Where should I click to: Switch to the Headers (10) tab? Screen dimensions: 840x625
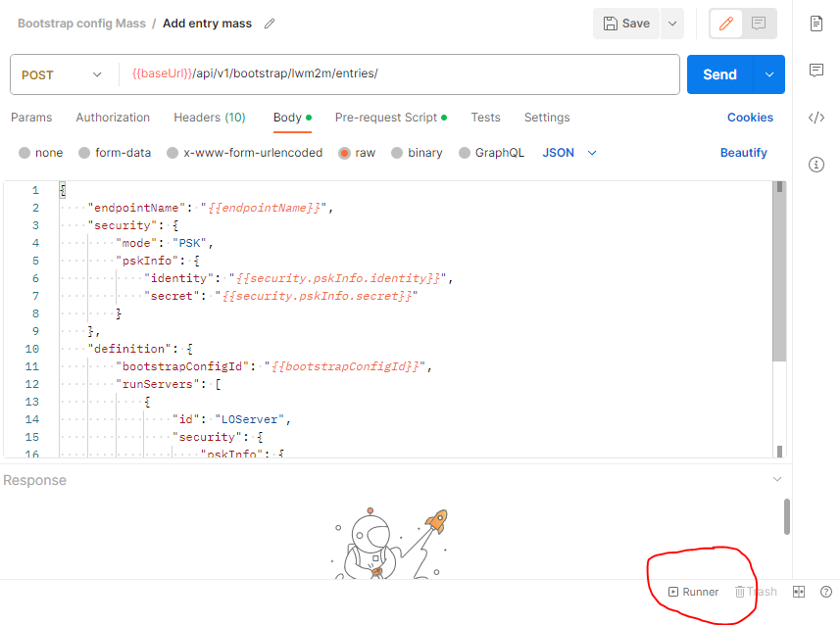click(x=210, y=118)
